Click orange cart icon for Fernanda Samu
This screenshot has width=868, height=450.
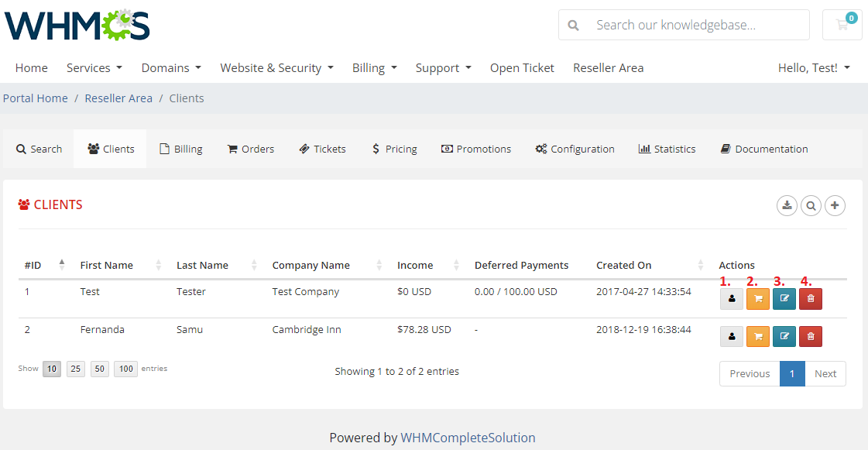758,336
